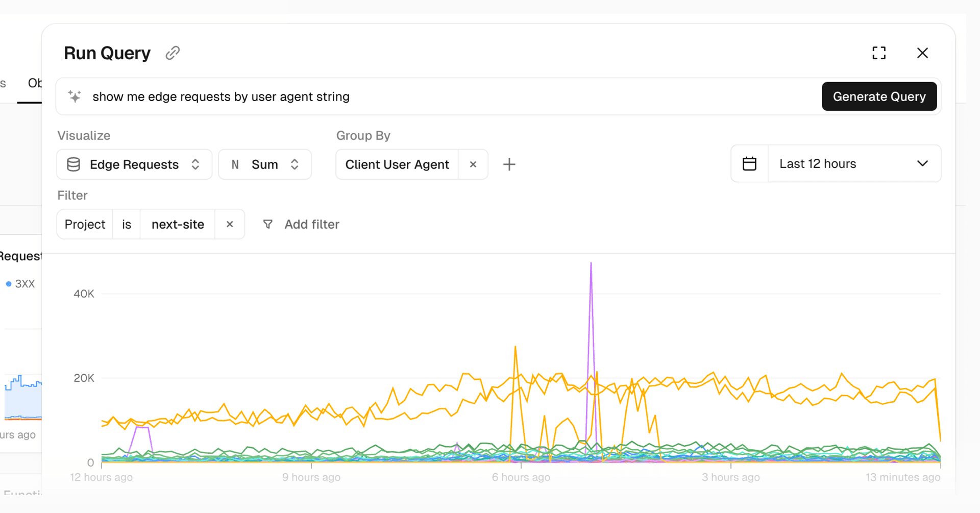Toggle the 3XX legend series
The width and height of the screenshot is (980, 513).
(x=20, y=284)
